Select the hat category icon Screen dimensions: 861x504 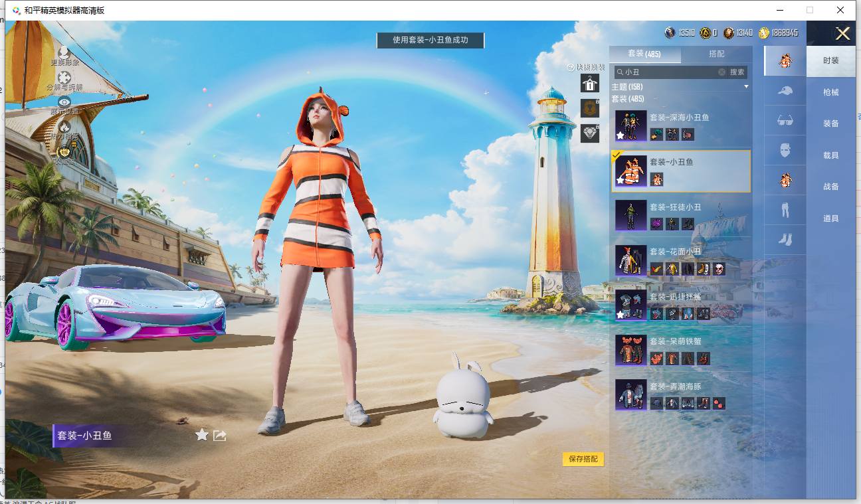click(x=785, y=90)
